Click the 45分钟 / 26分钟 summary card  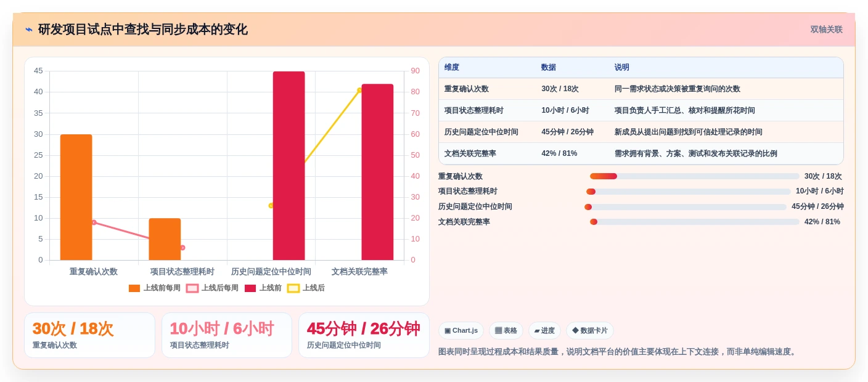click(x=364, y=335)
